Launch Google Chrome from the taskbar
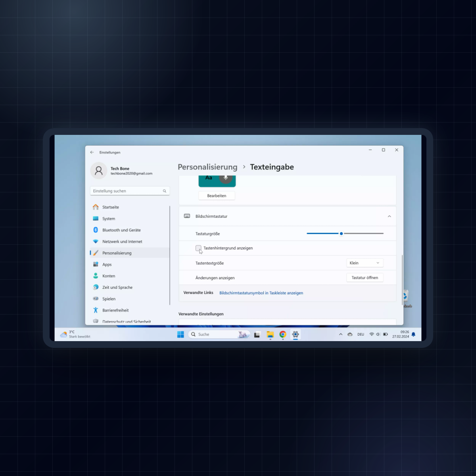 click(283, 334)
